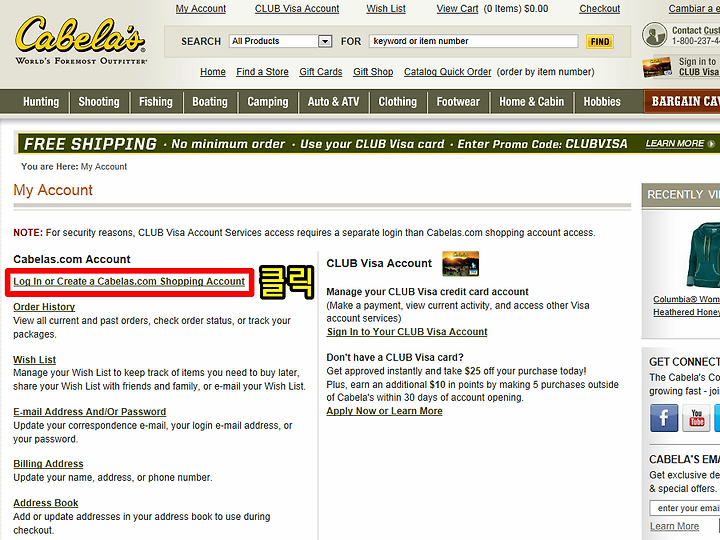Image resolution: width=720 pixels, height=540 pixels.
Task: Click the My Account breadcrumb text
Action: [104, 167]
